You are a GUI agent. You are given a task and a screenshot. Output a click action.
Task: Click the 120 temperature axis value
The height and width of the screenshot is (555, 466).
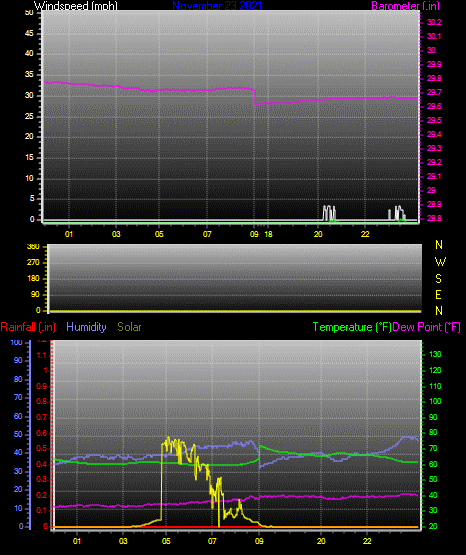pos(435,371)
